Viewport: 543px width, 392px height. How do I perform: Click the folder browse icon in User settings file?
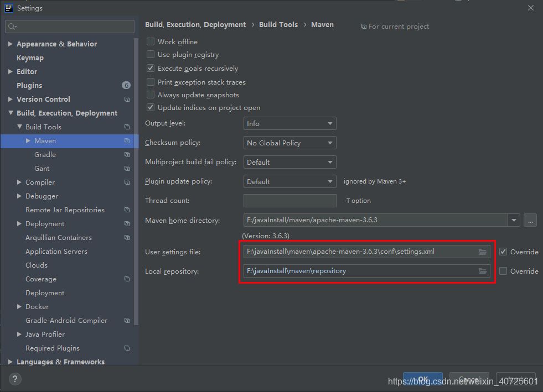pyautogui.click(x=483, y=252)
